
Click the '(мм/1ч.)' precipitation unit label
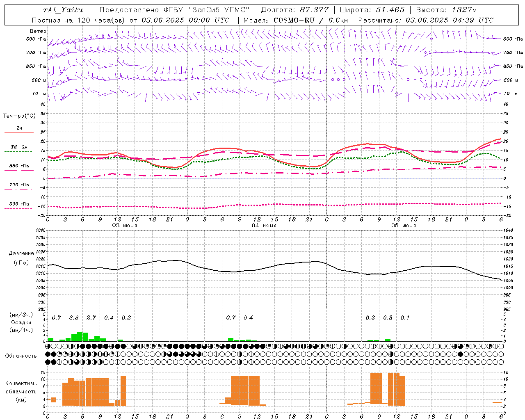(21, 330)
